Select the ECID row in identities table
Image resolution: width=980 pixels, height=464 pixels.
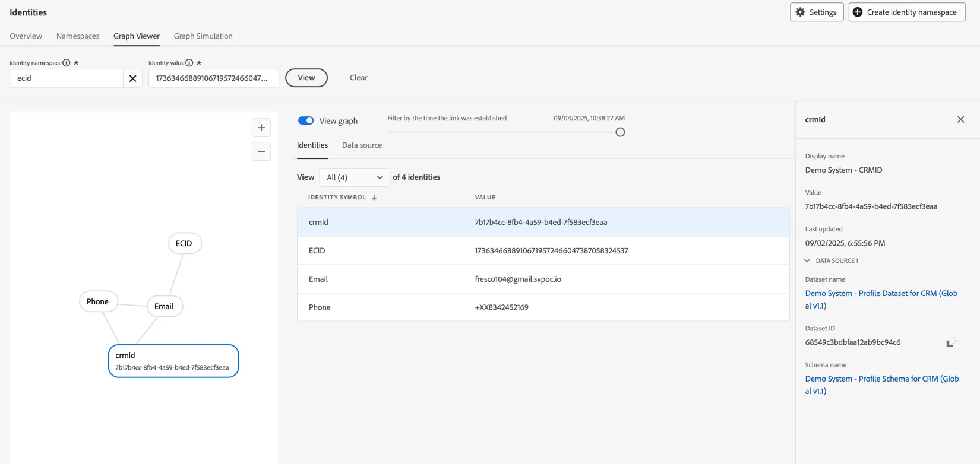pos(543,250)
